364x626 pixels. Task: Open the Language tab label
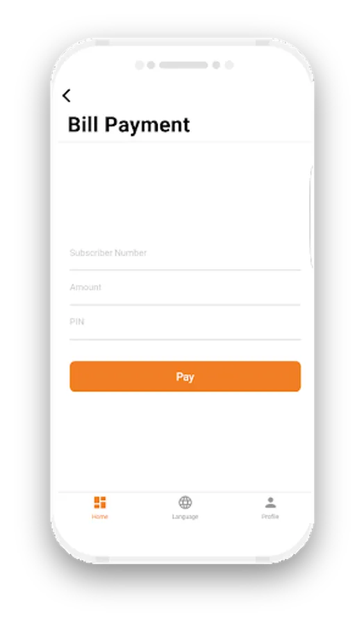pyautogui.click(x=185, y=517)
